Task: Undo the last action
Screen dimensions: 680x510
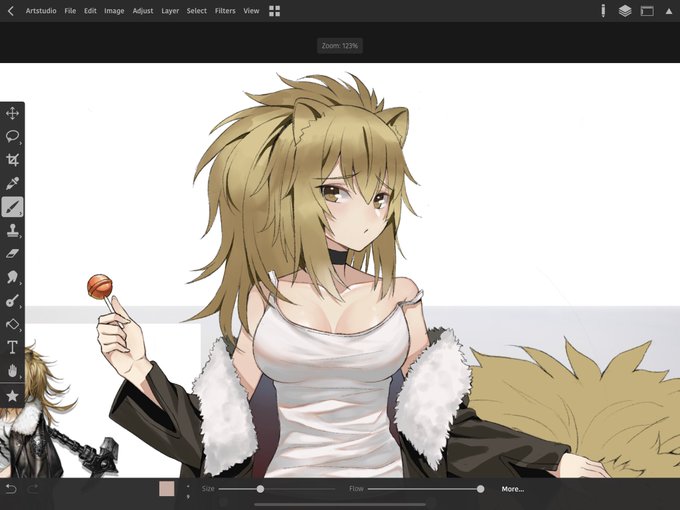Action: (11, 489)
